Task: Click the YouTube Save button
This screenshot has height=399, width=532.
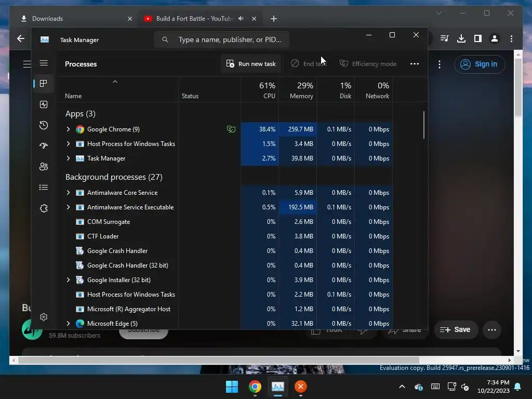Action: (456, 330)
